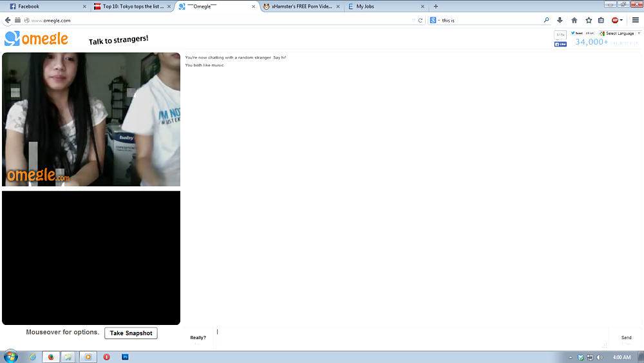Image resolution: width=644 pixels, height=363 pixels.
Task: Select the Omegle tab
Action: (x=218, y=6)
